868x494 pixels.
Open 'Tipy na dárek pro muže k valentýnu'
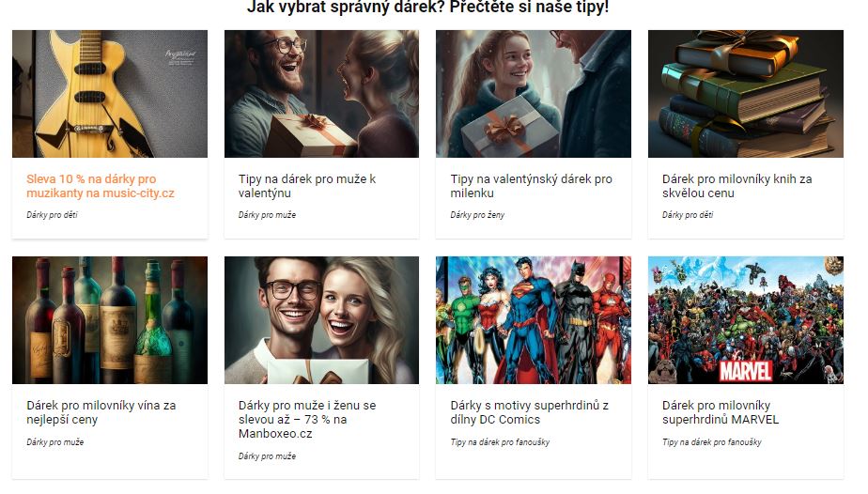tap(307, 186)
